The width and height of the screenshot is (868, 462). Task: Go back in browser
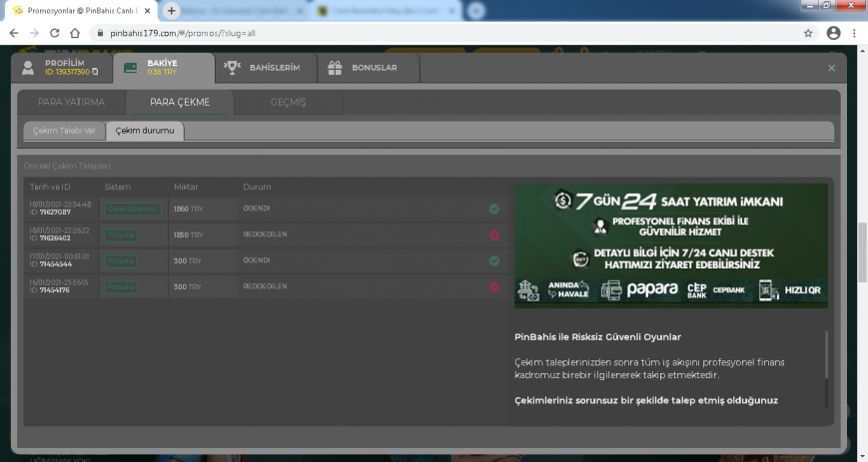click(14, 33)
